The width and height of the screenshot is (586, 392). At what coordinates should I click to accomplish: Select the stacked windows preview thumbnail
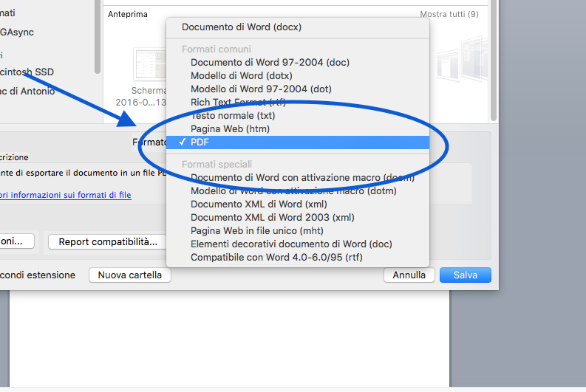tap(462, 60)
